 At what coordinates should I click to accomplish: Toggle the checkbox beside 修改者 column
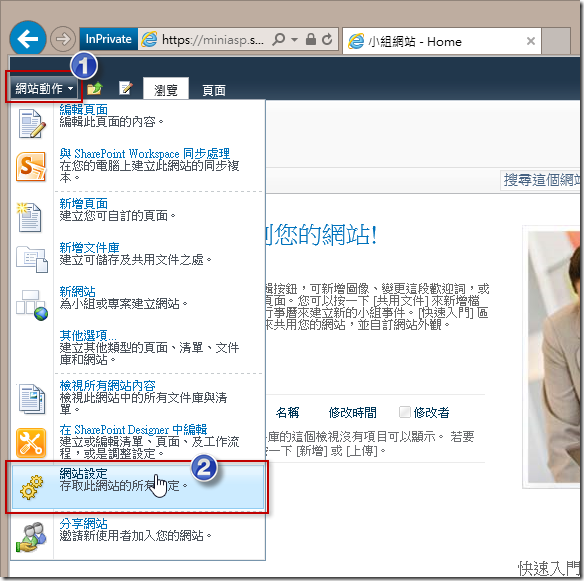click(404, 412)
